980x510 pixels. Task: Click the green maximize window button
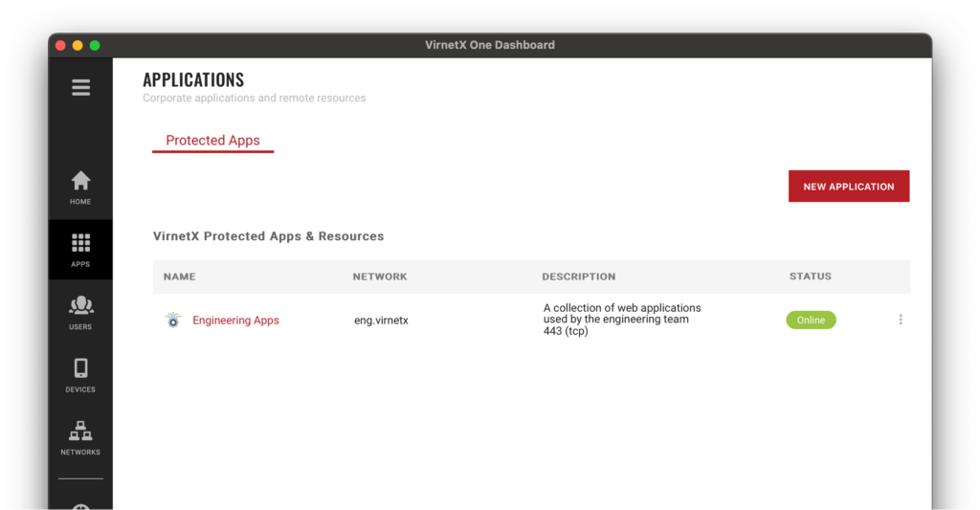pyautogui.click(x=95, y=45)
